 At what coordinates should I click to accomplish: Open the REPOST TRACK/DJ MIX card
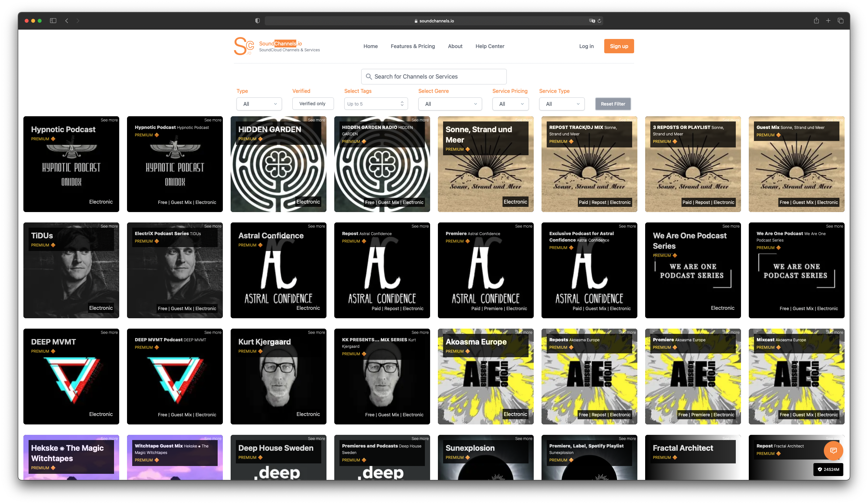coord(589,164)
